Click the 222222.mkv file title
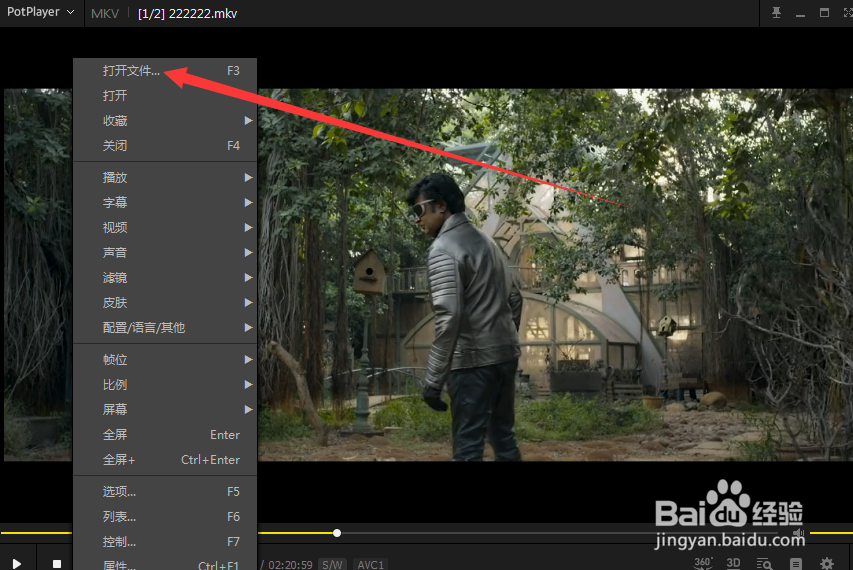 coord(188,14)
